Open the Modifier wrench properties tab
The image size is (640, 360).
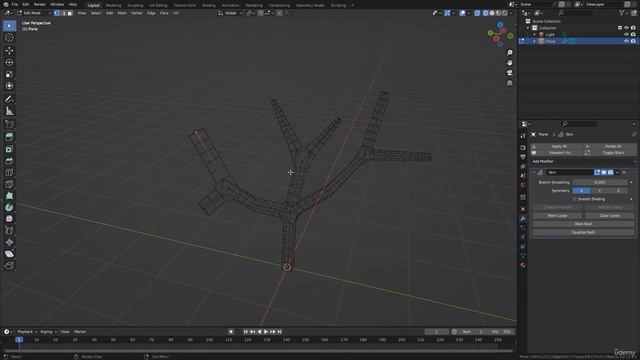[x=523, y=218]
